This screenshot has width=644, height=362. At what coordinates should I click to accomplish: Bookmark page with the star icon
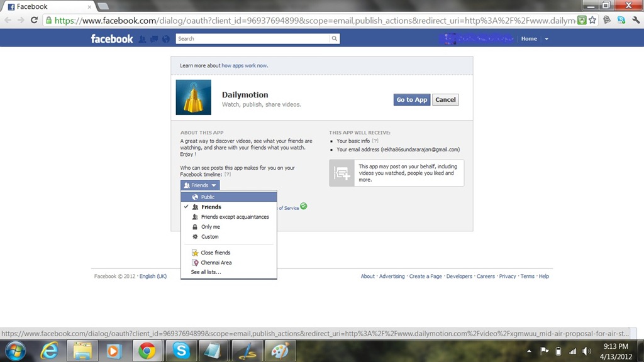(x=592, y=20)
